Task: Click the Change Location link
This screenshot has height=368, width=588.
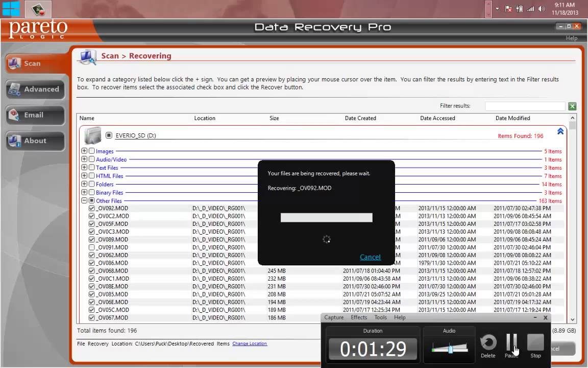Action: click(x=250, y=343)
